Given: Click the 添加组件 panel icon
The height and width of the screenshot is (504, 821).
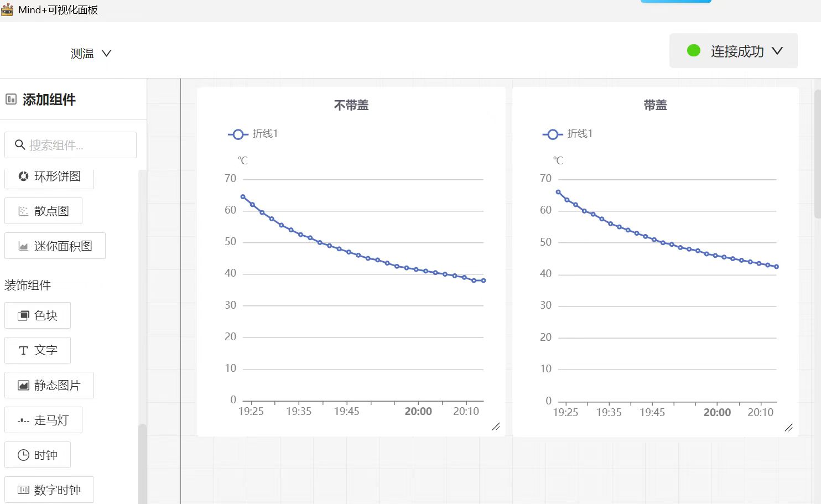Looking at the screenshot, I should tap(11, 100).
